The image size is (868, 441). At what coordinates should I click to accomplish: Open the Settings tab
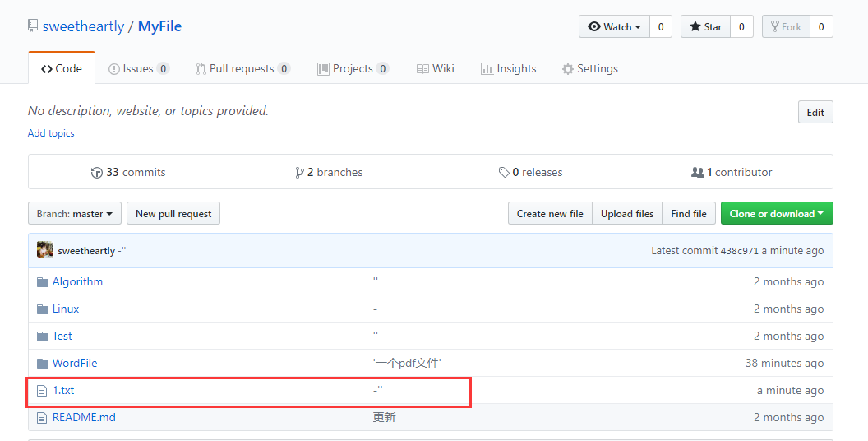pos(589,68)
